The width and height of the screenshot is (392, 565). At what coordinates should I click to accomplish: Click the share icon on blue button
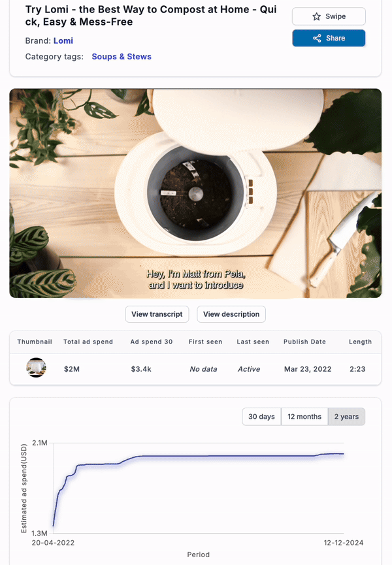click(x=317, y=38)
